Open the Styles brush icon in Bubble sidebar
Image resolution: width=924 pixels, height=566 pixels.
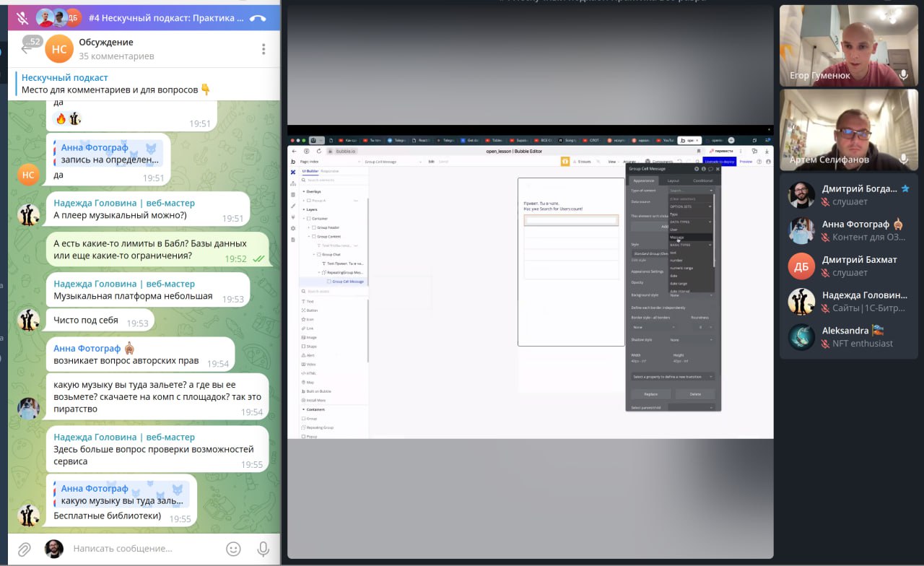pyautogui.click(x=292, y=206)
